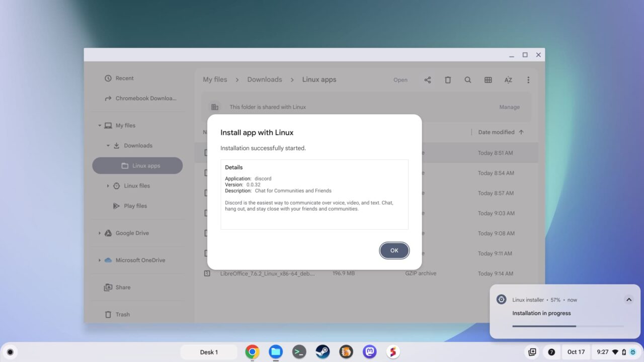644x362 pixels.
Task: Go to Downloads breadcrumb
Action: coord(265,79)
